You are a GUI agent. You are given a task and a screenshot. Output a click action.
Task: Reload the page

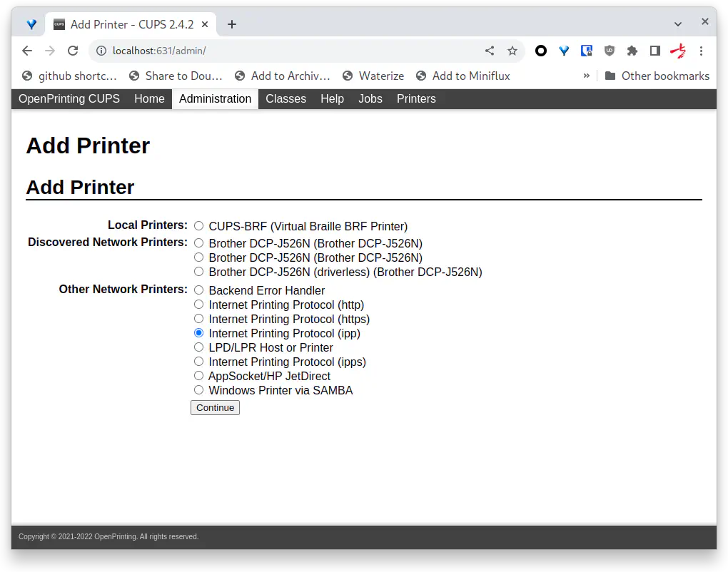(74, 51)
